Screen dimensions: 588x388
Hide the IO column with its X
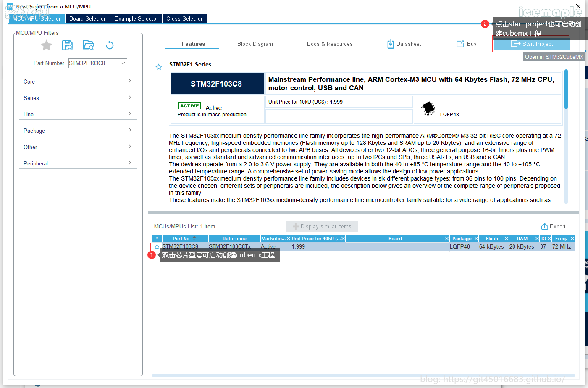pyautogui.click(x=549, y=239)
